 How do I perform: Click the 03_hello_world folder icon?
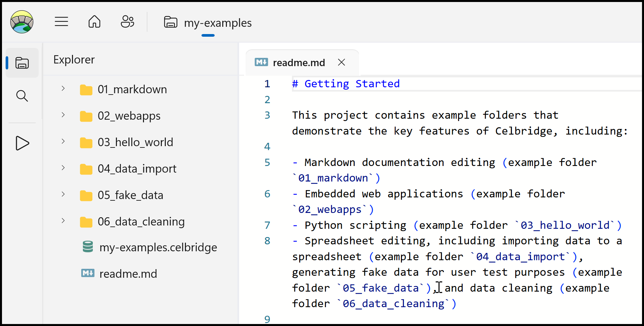[x=86, y=143]
